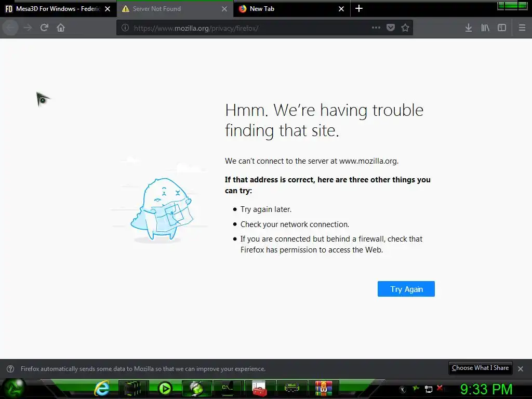Open the Library view
Viewport: 532px width, 399px height.
(x=485, y=28)
